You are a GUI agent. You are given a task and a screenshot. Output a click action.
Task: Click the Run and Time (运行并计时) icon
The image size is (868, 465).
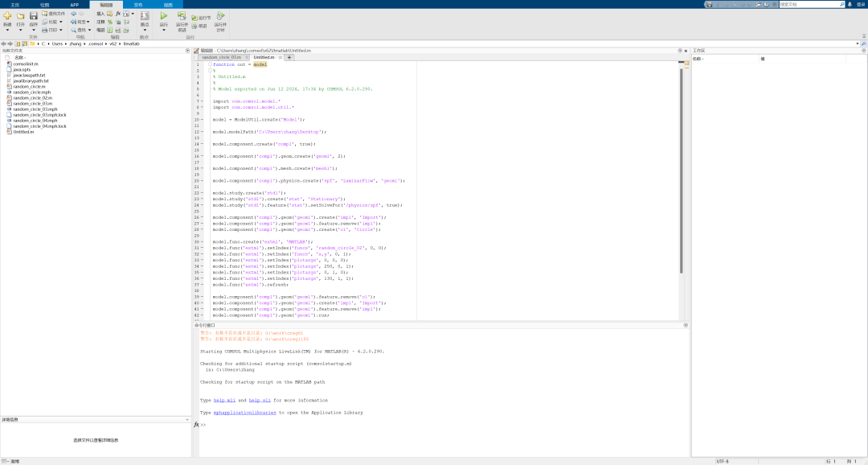pyautogui.click(x=220, y=16)
